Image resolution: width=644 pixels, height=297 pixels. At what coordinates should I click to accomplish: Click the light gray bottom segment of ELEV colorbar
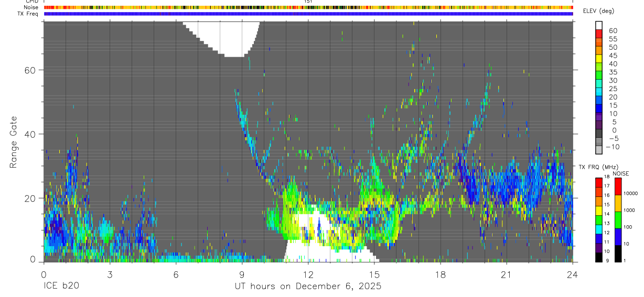pyautogui.click(x=598, y=150)
